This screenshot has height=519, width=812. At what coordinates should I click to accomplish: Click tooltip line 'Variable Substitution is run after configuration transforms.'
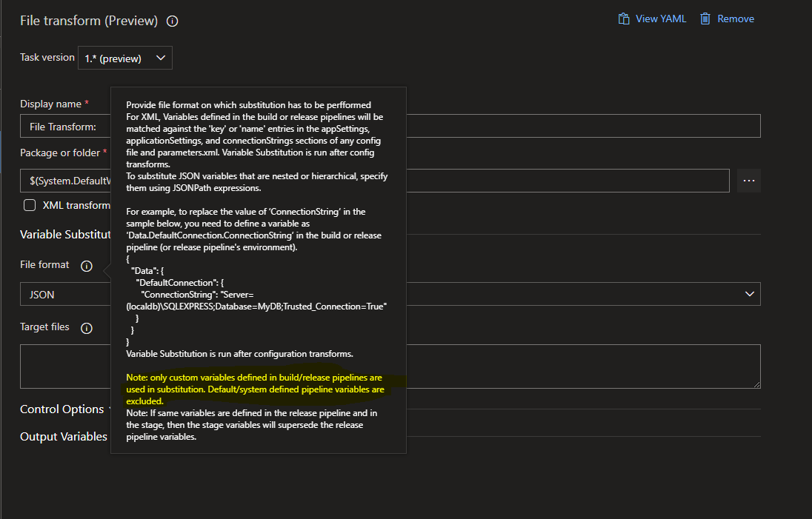coord(240,354)
